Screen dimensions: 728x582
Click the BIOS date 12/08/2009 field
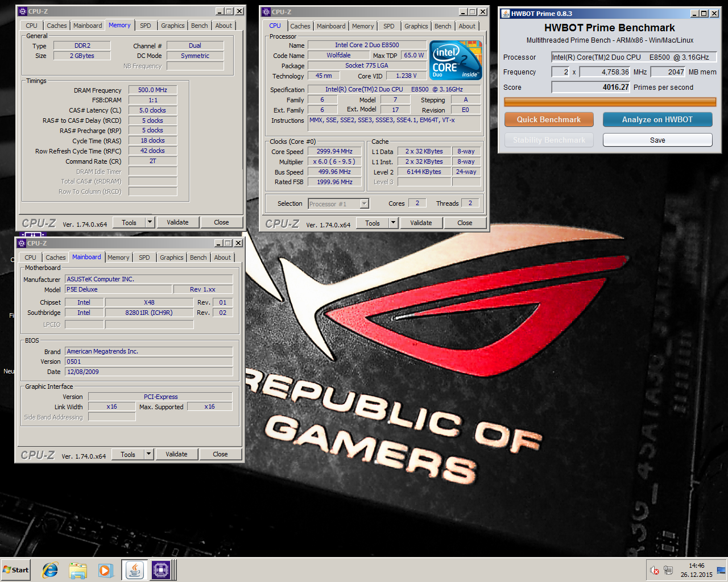148,372
